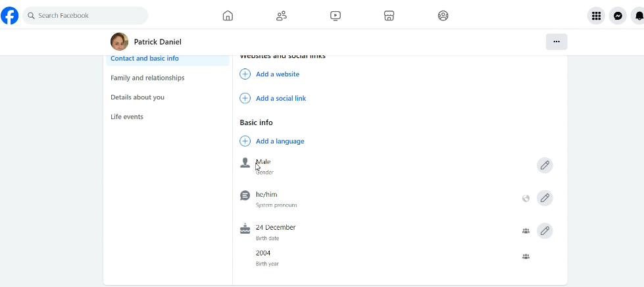Edit the 24 December birth date
Viewport: 644px width, 287px height.
(545, 230)
